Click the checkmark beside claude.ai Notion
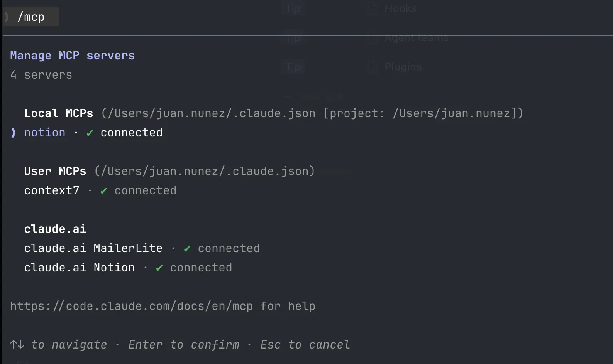The width and height of the screenshot is (613, 364). coord(159,268)
